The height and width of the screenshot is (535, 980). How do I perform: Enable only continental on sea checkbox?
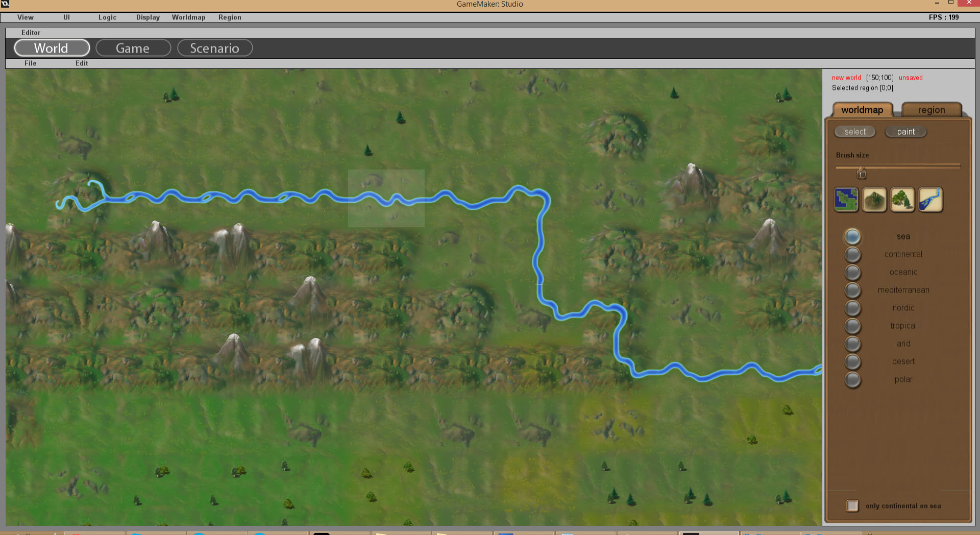[852, 505]
